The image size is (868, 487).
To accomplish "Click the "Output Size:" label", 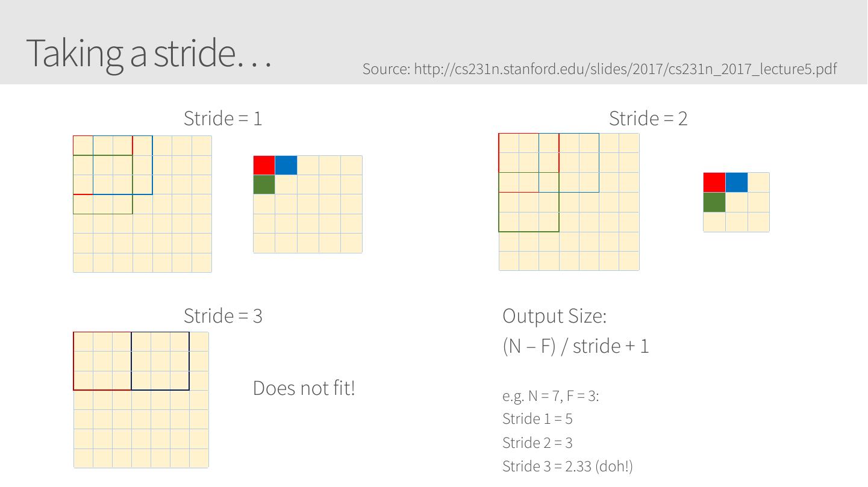I will click(x=554, y=315).
